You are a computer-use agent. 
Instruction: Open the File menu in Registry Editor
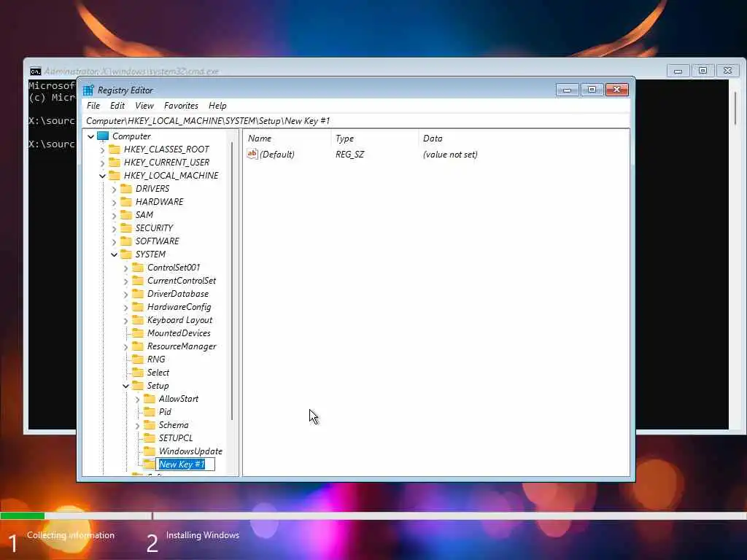tap(93, 106)
